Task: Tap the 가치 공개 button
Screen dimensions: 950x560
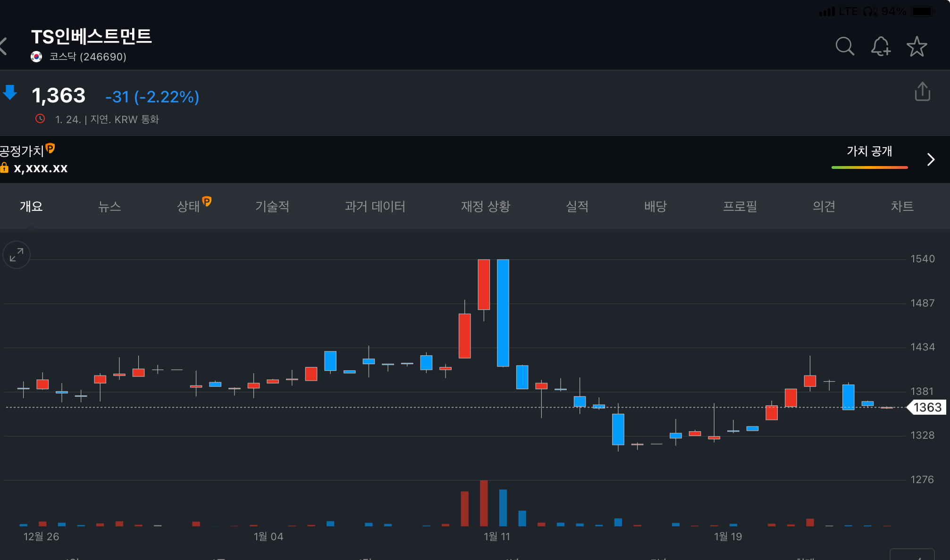Action: click(869, 151)
